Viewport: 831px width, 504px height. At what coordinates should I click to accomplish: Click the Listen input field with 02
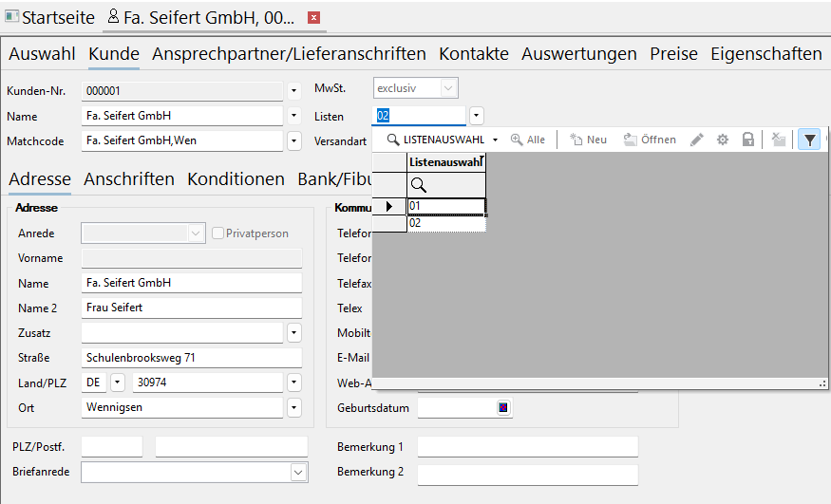[x=419, y=116]
